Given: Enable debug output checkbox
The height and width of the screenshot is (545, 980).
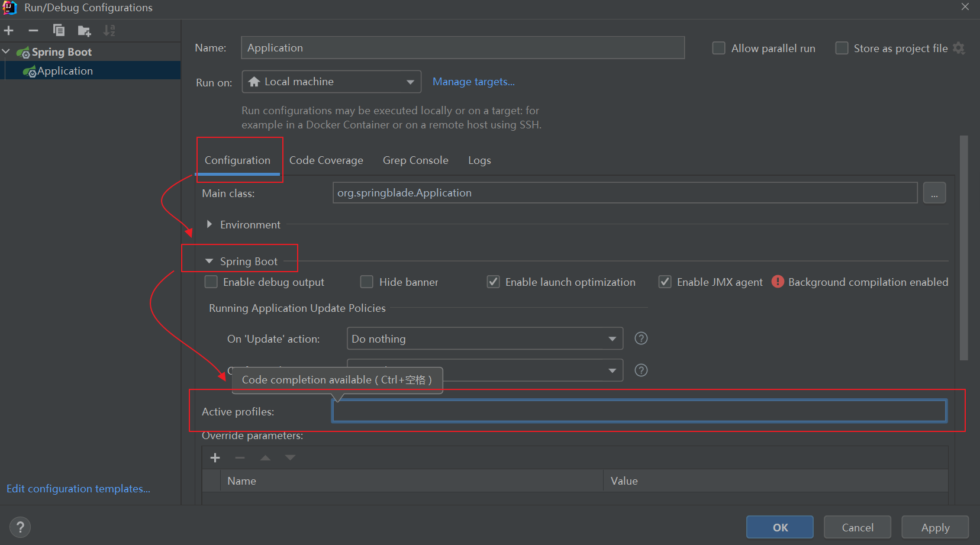Looking at the screenshot, I should coord(211,282).
